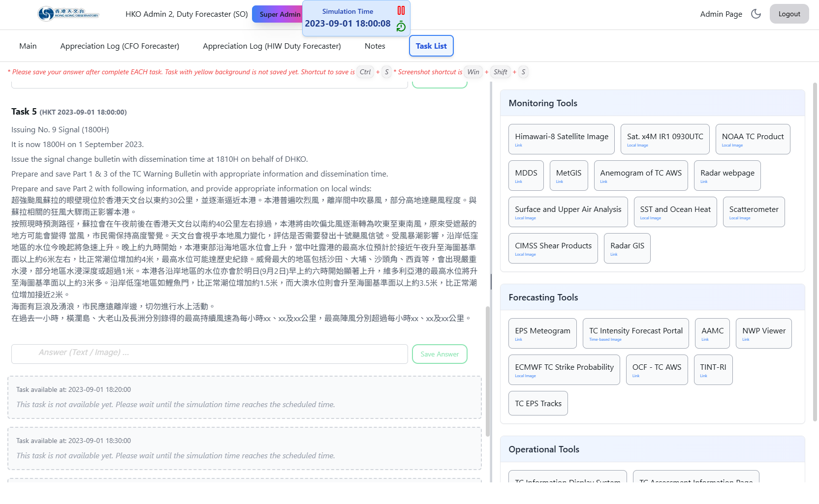Image resolution: width=819 pixels, height=504 pixels.
Task: Open the Admin Page link
Action: coord(721,14)
